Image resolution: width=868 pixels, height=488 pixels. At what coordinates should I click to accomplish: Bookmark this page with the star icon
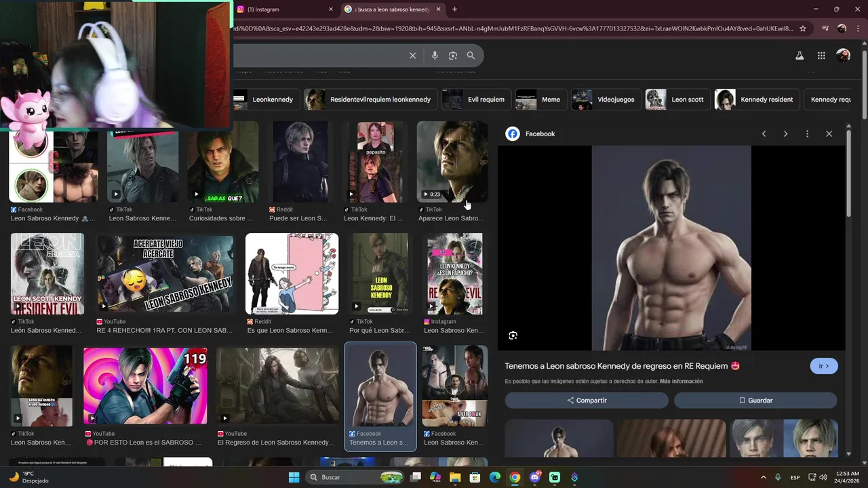(803, 28)
